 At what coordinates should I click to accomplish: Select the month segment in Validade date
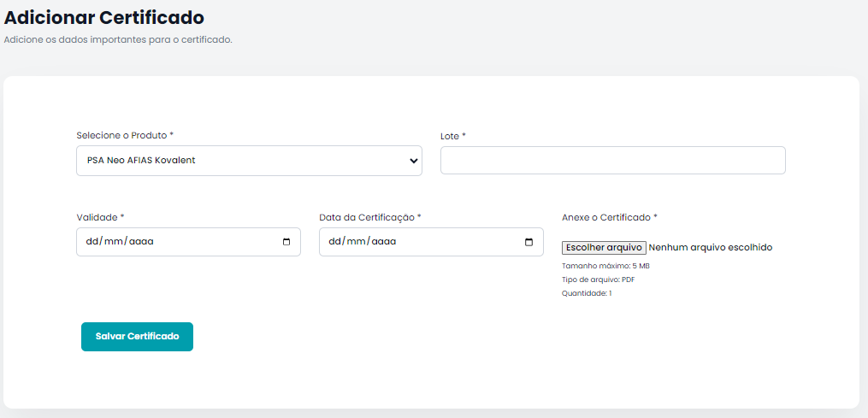(115, 242)
